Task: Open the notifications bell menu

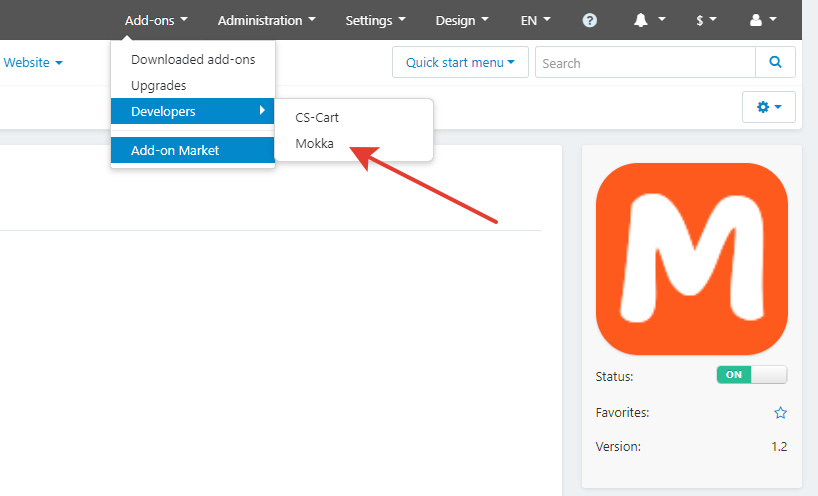Action: point(649,20)
